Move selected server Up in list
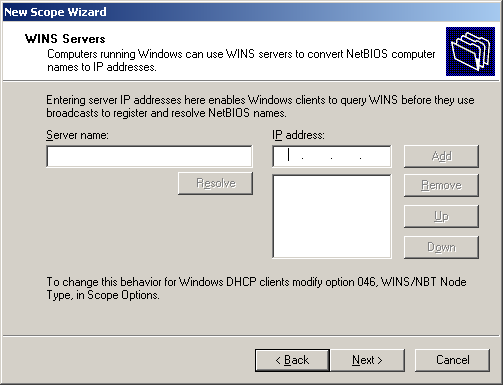This screenshot has height=385, width=503. point(441,217)
